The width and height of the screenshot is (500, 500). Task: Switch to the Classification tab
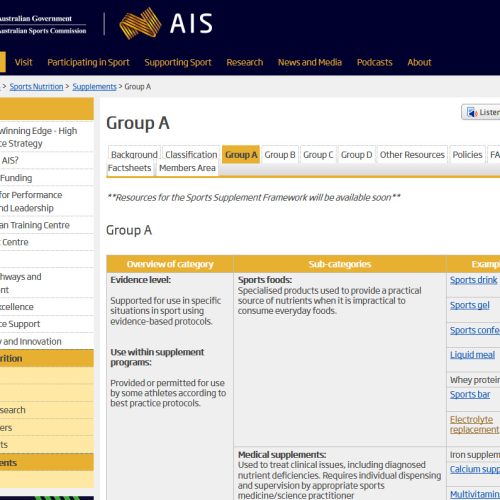click(191, 155)
